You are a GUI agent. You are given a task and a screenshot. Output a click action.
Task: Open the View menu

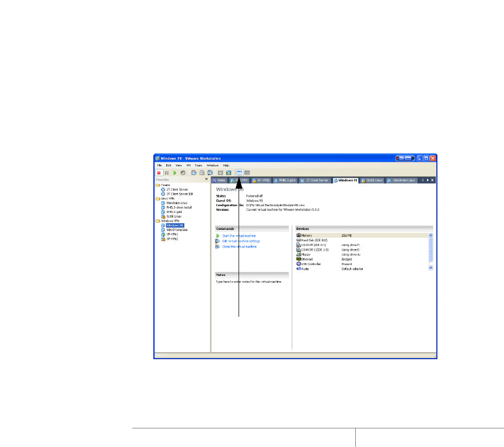(179, 165)
